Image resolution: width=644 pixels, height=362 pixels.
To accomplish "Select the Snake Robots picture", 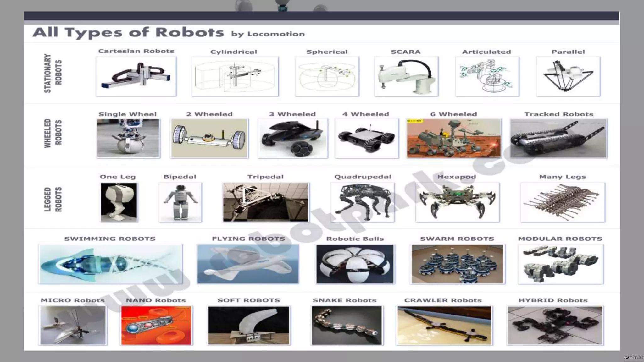I will 347,325.
